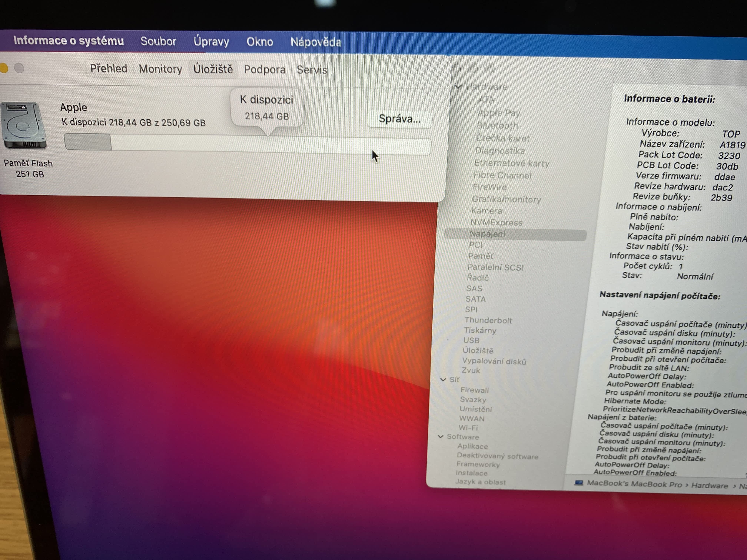747x560 pixels.
Task: Click the MacBook icon in path bar
Action: tap(578, 483)
